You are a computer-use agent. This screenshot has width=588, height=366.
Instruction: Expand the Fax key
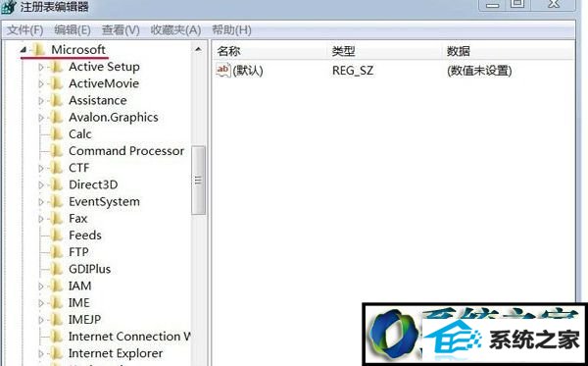click(x=41, y=219)
